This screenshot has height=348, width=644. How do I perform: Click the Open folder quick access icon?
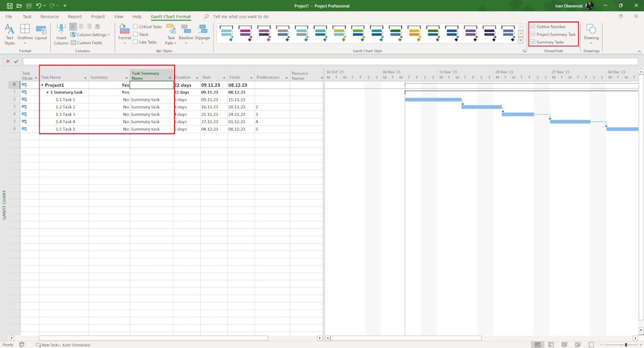(19, 5)
